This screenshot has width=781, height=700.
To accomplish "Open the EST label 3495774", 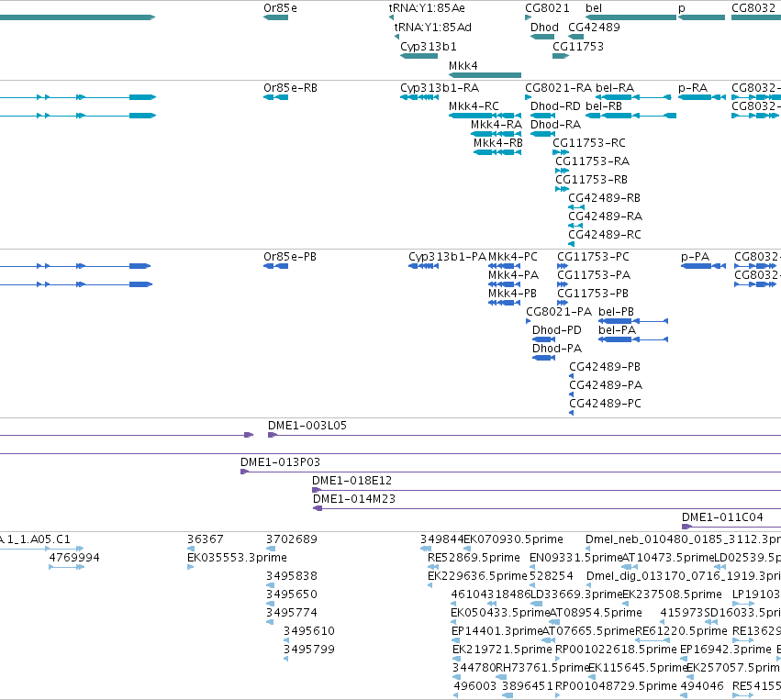I will tap(291, 613).
